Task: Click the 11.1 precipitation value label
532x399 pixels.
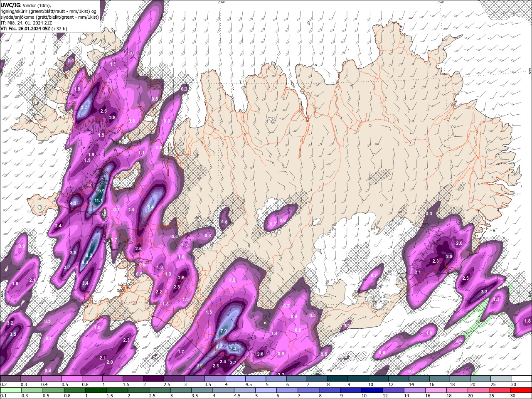Action: (x=99, y=201)
